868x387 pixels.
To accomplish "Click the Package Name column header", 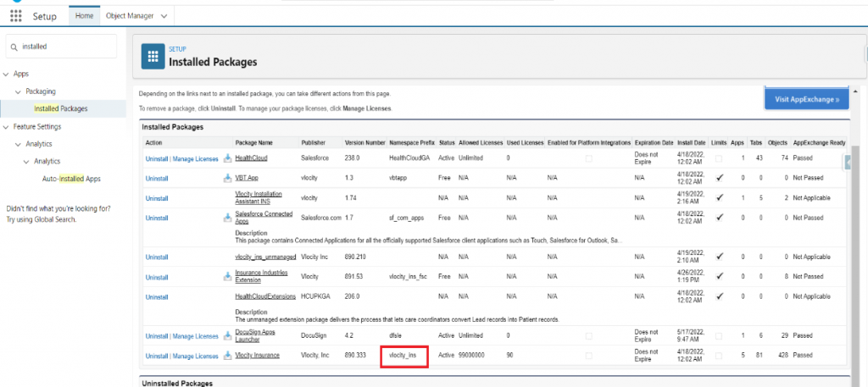I will [254, 142].
